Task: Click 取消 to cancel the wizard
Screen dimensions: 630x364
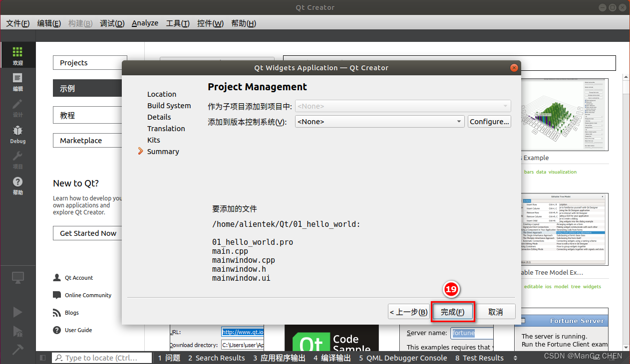Action: [495, 312]
